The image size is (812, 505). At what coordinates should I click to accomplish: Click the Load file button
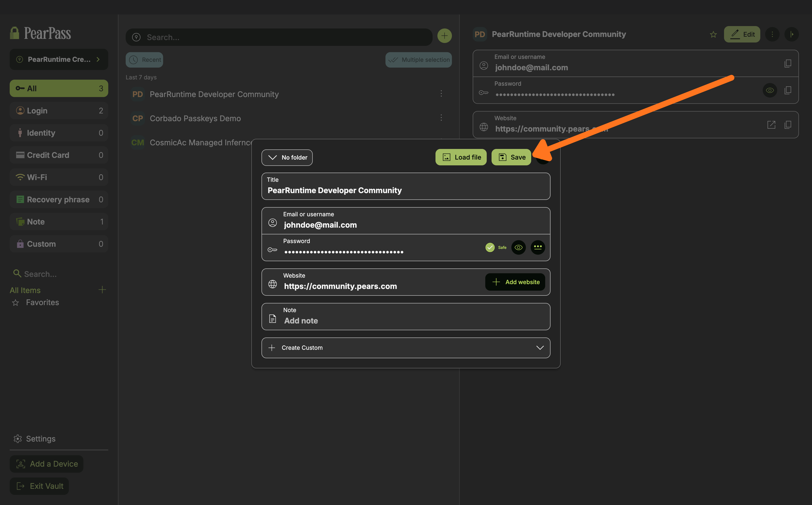(x=461, y=157)
